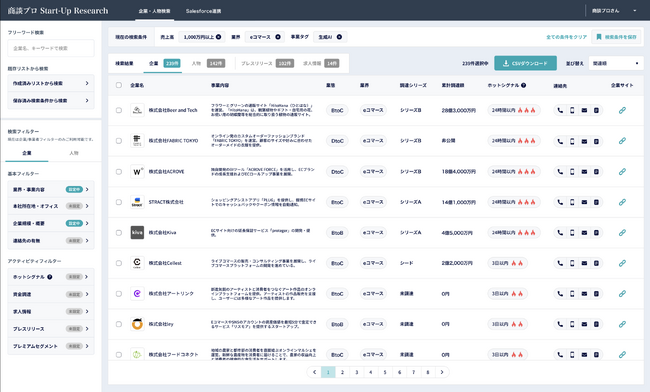Go to page 8 in pagination
650x392 pixels.
pos(427,372)
